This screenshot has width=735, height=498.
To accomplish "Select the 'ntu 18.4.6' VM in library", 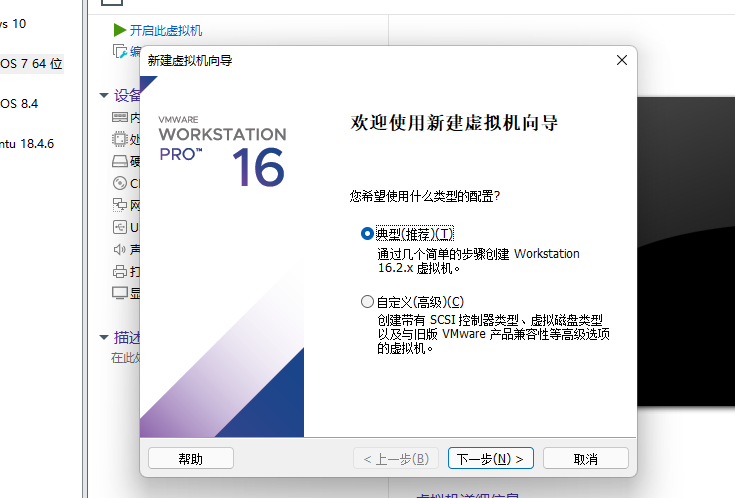I will coord(27,143).
